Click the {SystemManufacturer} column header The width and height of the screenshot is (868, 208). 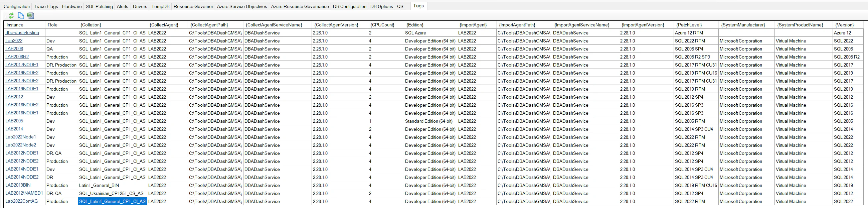click(x=746, y=25)
